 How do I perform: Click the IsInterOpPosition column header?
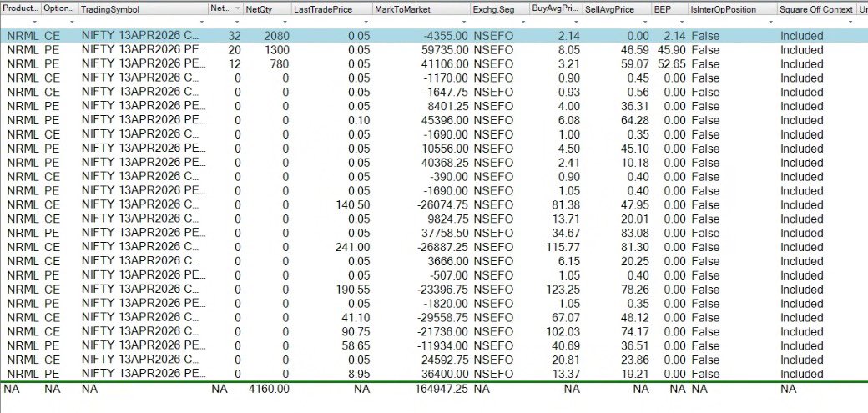coord(731,9)
